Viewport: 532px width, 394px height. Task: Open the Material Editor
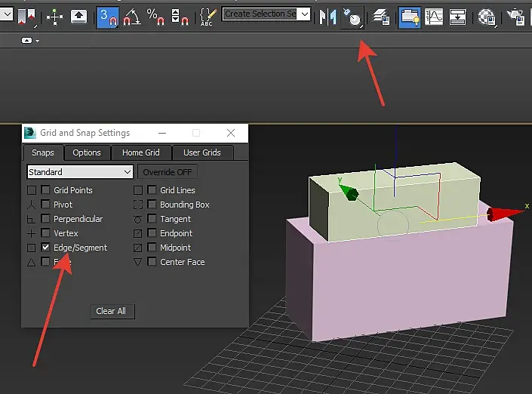(487, 17)
